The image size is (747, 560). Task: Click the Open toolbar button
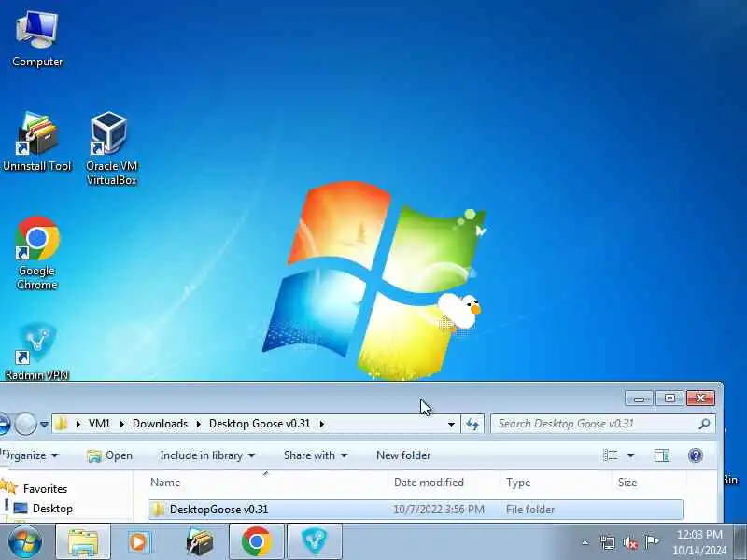110,455
